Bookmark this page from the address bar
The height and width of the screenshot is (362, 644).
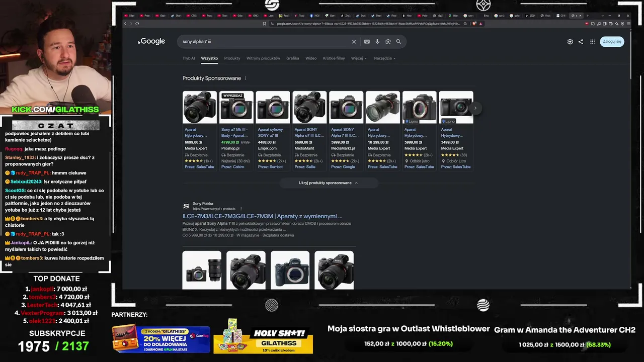[264, 24]
